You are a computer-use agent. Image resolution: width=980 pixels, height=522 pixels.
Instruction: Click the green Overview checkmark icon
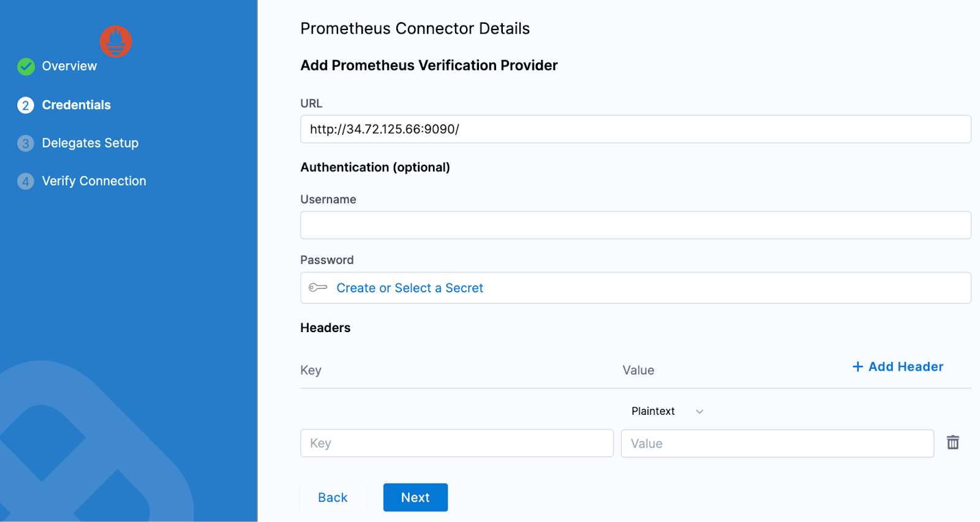click(x=26, y=67)
